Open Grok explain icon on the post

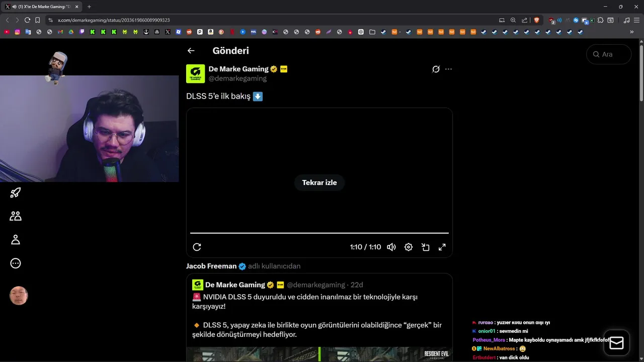(x=436, y=69)
